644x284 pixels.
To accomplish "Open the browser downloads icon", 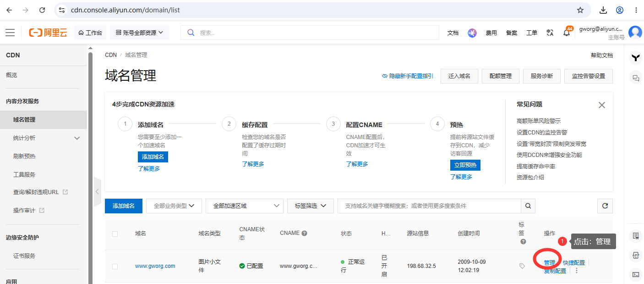I will click(x=603, y=10).
